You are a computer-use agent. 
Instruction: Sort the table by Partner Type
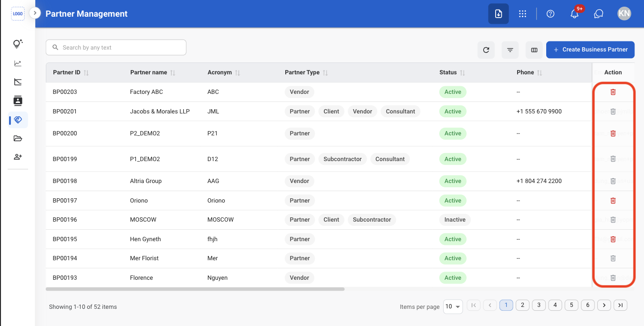pyautogui.click(x=325, y=73)
